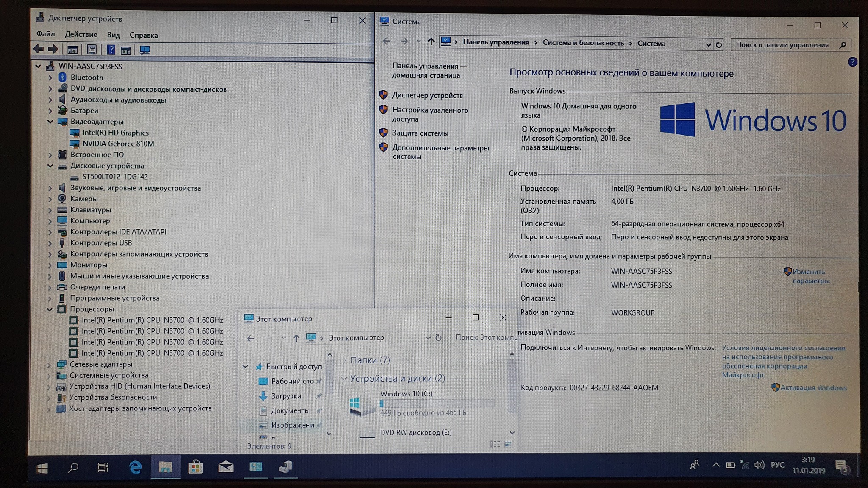This screenshot has width=868, height=488.
Task: Select Устройства безопасности tree item
Action: (x=113, y=397)
